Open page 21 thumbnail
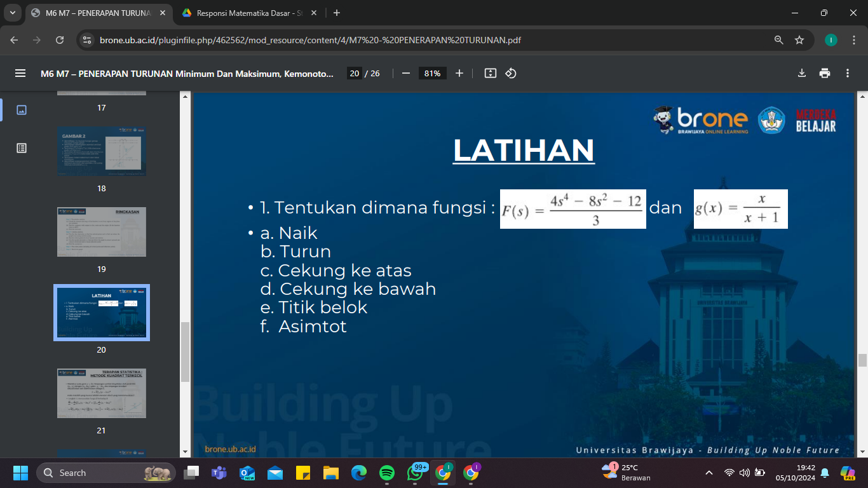 [102, 393]
